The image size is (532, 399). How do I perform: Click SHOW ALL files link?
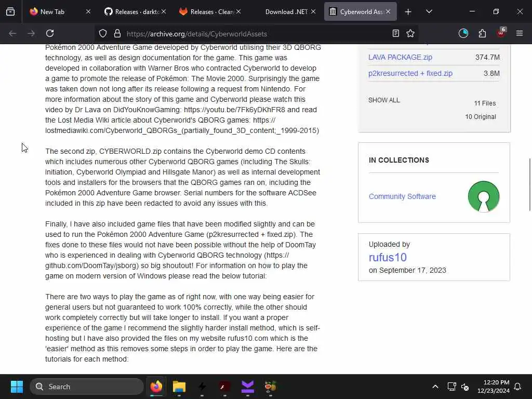pos(384,100)
